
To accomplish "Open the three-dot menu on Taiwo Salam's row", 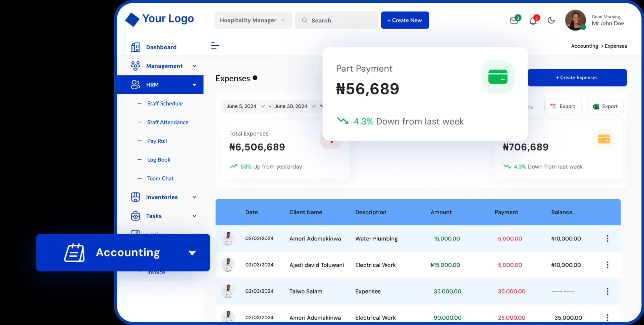I will (x=607, y=291).
